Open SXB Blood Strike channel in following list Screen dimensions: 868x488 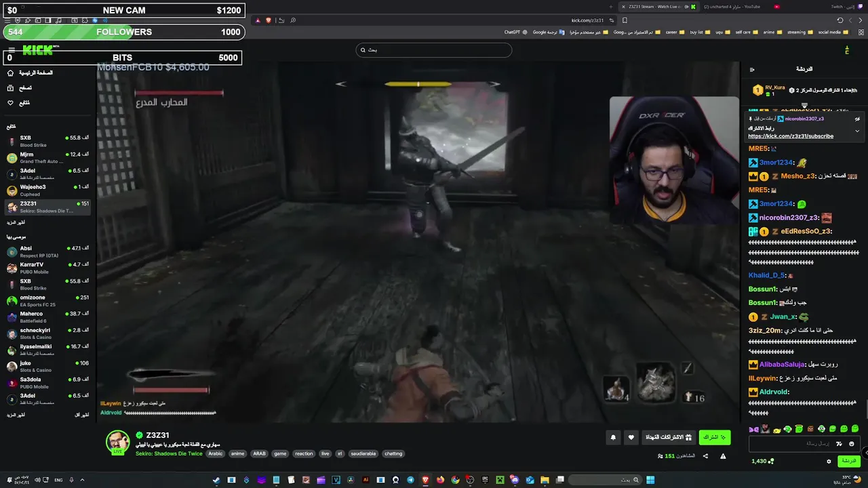click(x=47, y=141)
